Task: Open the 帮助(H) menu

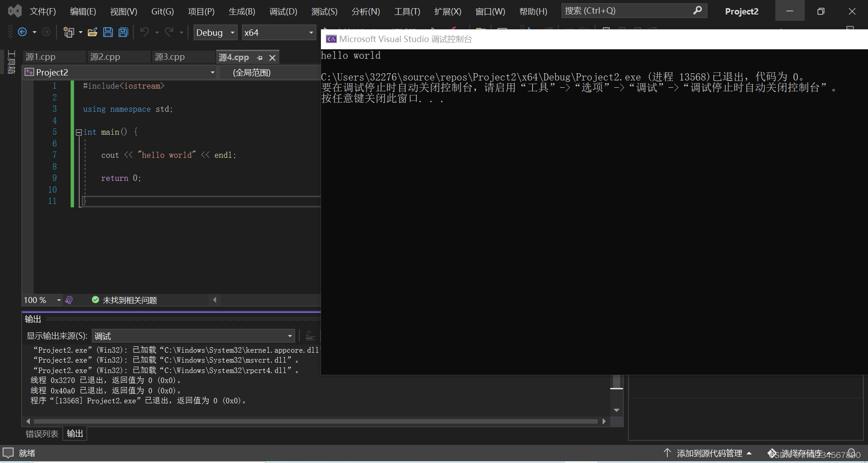Action: point(533,11)
